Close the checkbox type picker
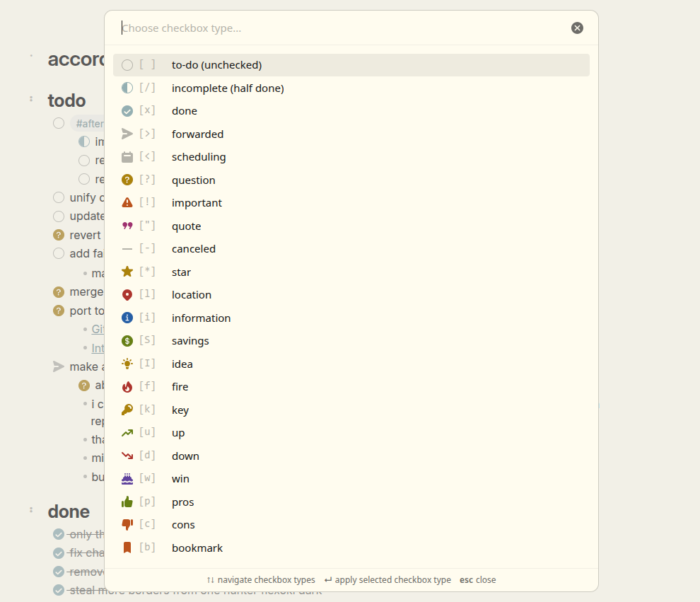Image resolution: width=700 pixels, height=602 pixels. tap(577, 28)
